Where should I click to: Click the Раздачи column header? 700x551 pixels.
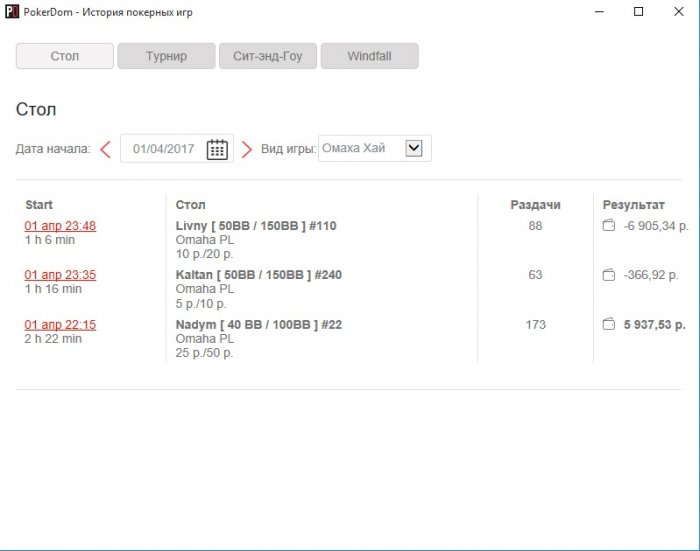tap(535, 205)
